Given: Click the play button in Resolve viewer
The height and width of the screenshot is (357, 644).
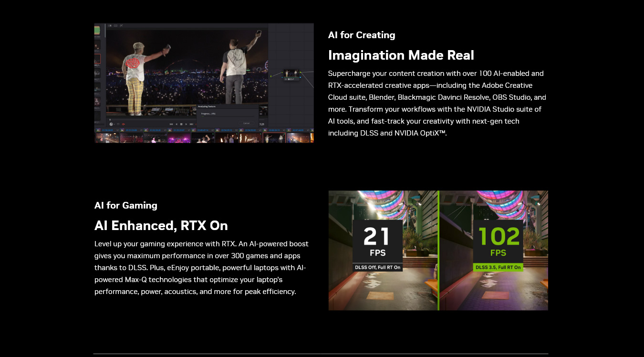Looking at the screenshot, I should (x=186, y=124).
